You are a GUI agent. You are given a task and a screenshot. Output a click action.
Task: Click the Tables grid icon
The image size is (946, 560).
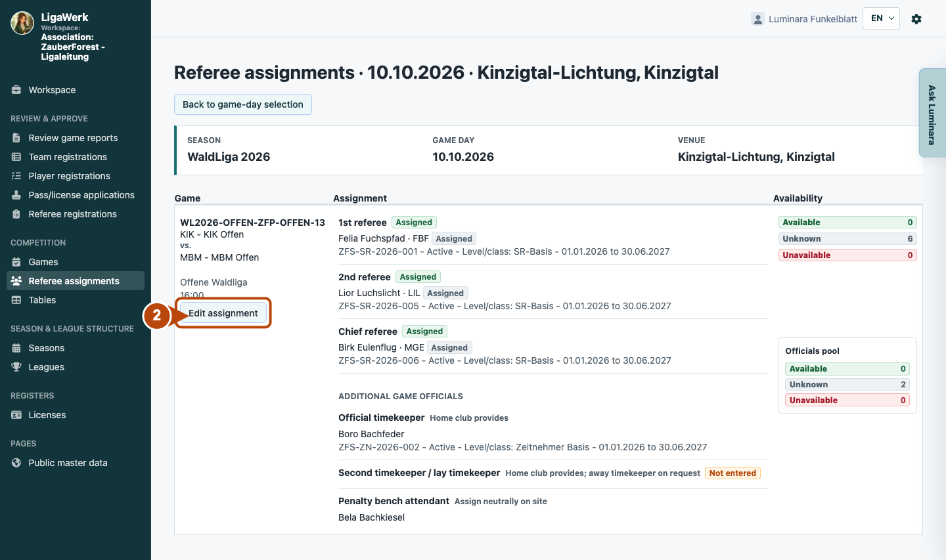(x=16, y=300)
